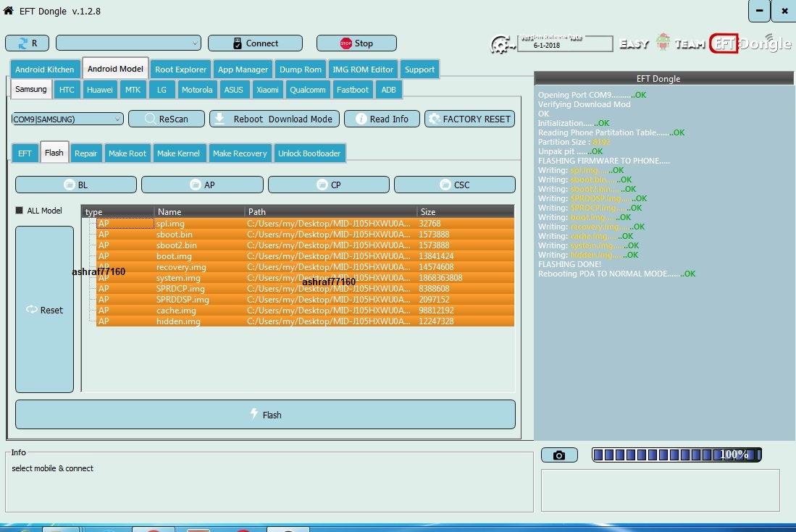Open Make Recovery sub-tab
Screen dimensions: 796x532
pyautogui.click(x=240, y=153)
